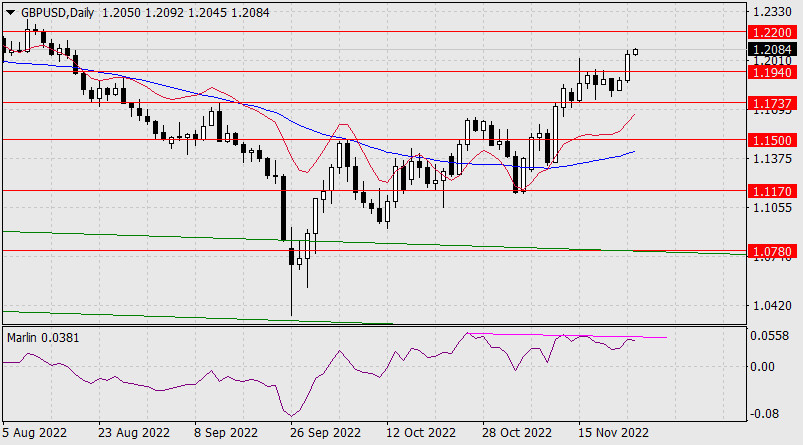Viewport: 803px width, 445px height.
Task: Click the 1.1737 red level label
Action: (772, 103)
